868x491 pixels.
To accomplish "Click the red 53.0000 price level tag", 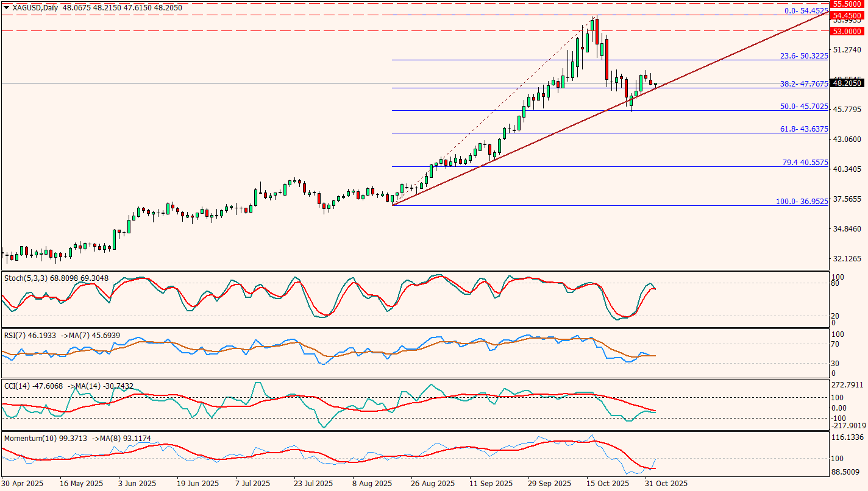I will pyautogui.click(x=847, y=30).
